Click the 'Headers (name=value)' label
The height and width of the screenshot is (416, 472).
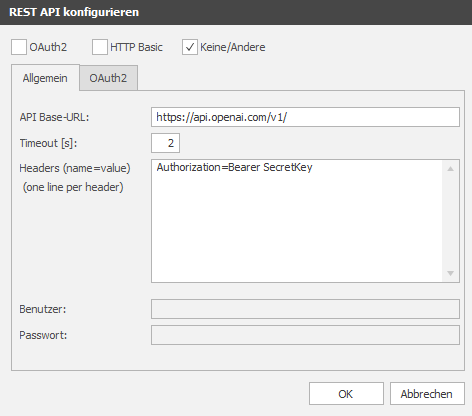(x=75, y=168)
